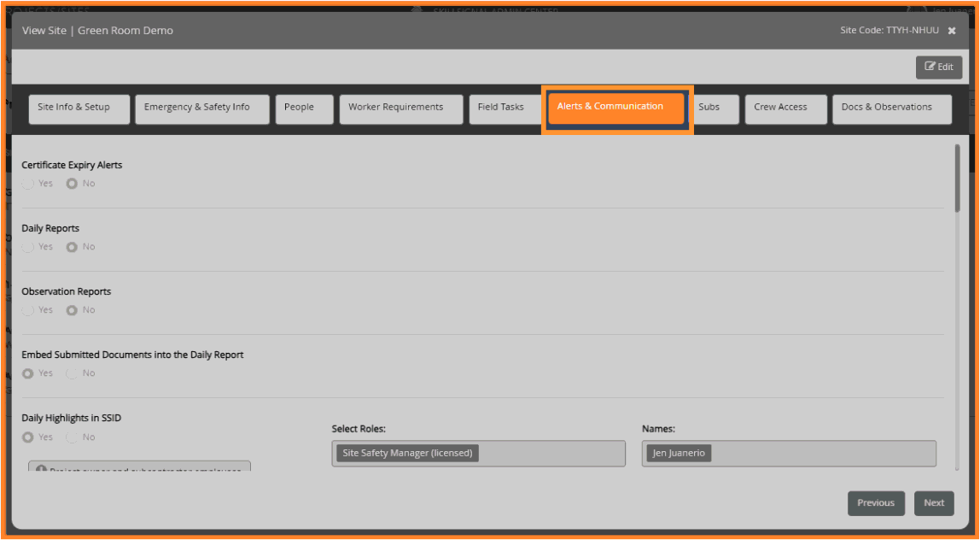Go to Worker Requirements tab

click(401, 109)
